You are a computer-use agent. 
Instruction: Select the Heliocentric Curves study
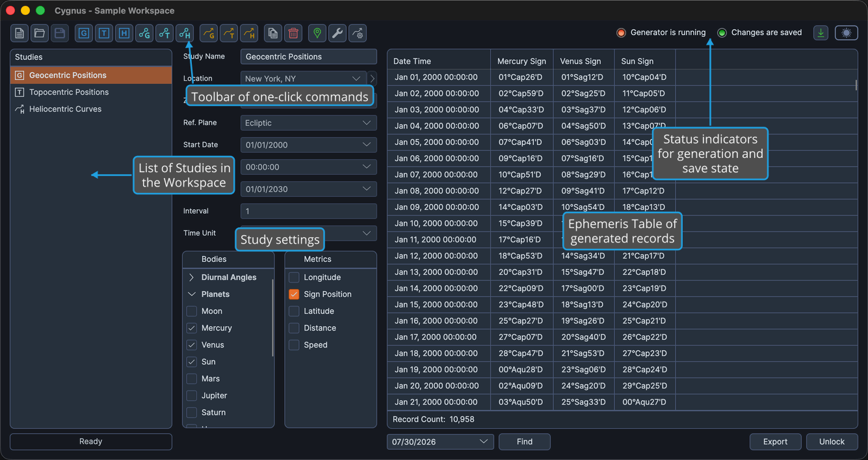(91, 109)
